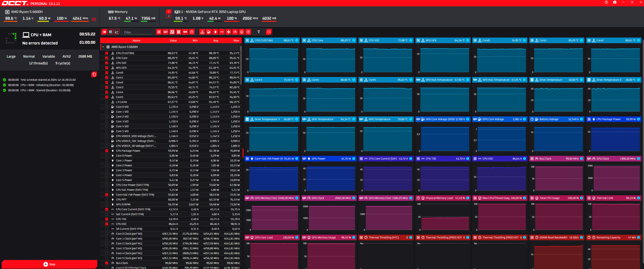Viewport: 644px width, 269px height.
Task: Sort the table by Max column
Action: point(236,41)
